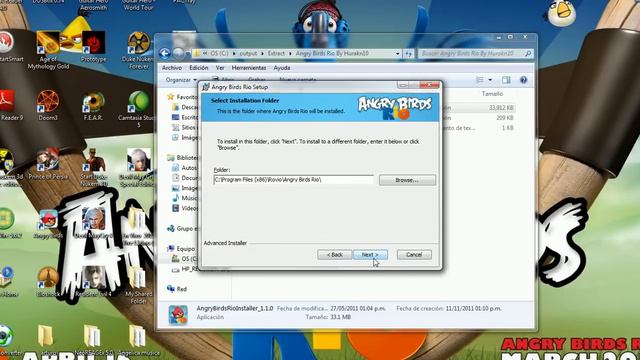Select Red in the navigation pane

[177, 289]
